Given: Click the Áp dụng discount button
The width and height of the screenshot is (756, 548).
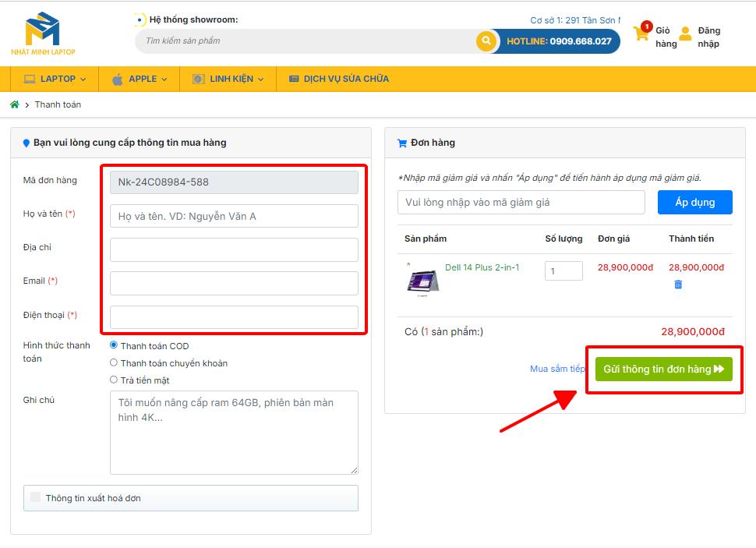Looking at the screenshot, I should click(694, 202).
